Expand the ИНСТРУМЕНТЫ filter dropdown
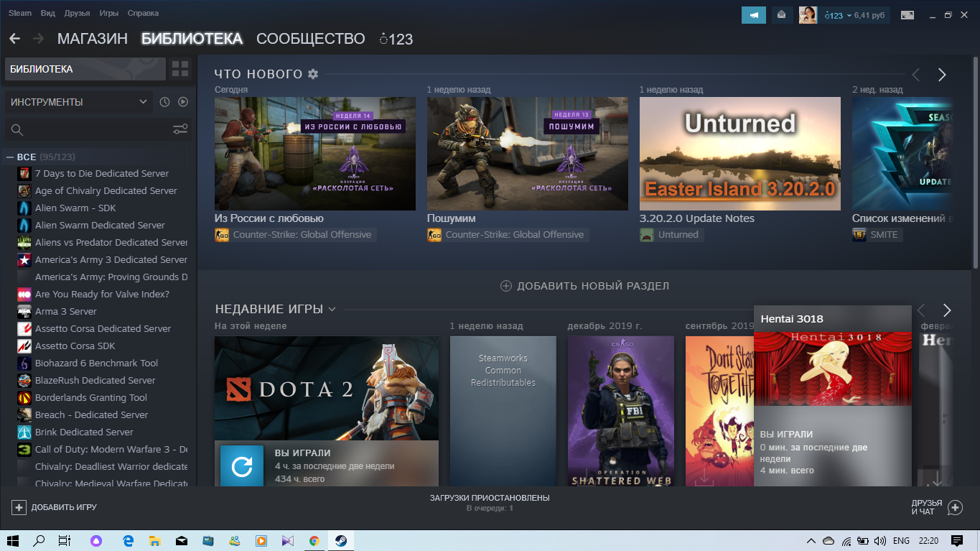980x551 pixels. click(x=79, y=102)
